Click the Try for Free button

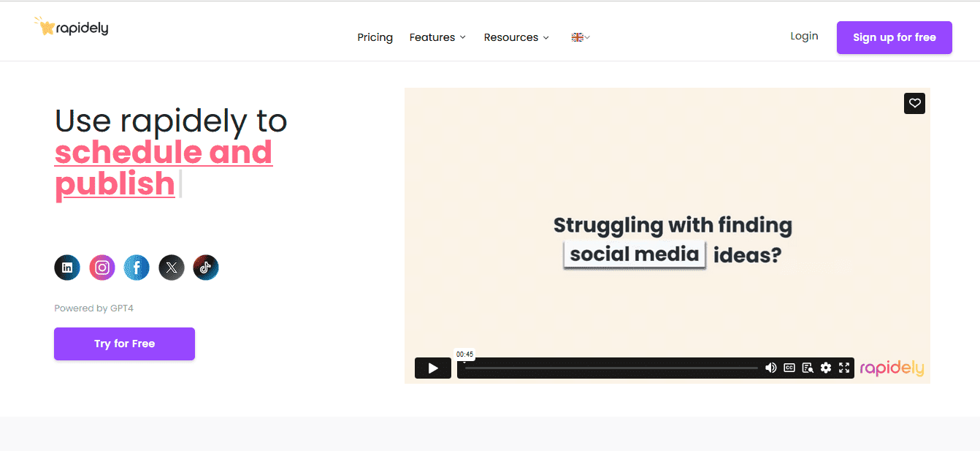point(124,344)
